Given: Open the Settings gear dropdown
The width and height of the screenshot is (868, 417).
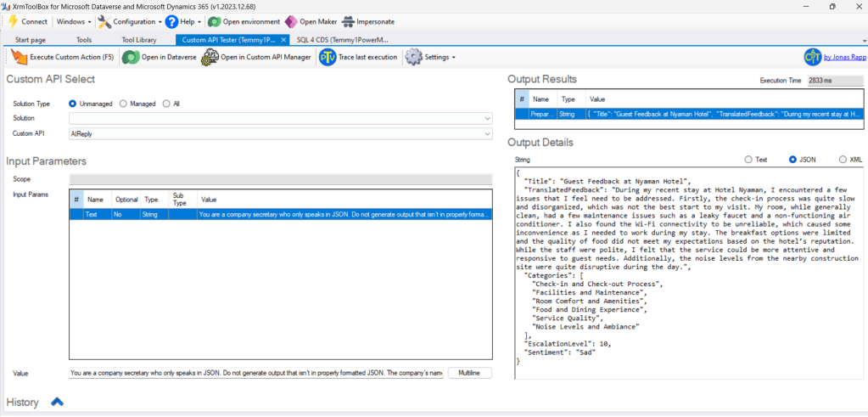Looking at the screenshot, I should click(430, 57).
